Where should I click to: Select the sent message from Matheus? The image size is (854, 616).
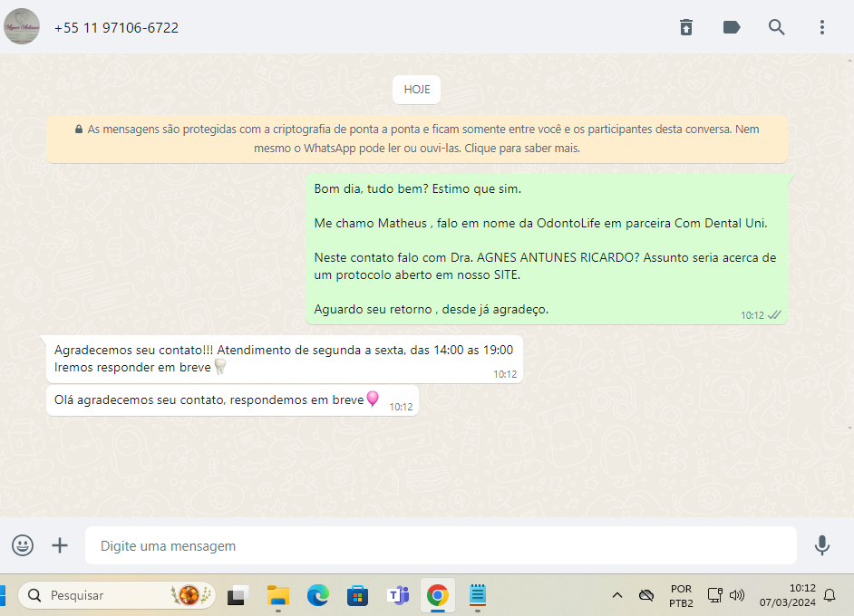tap(547, 249)
